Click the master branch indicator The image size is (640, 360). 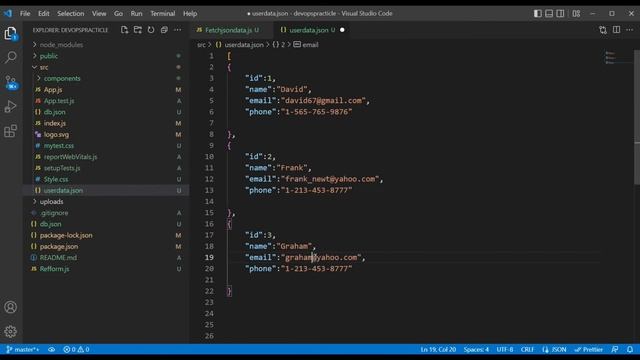pos(23,349)
